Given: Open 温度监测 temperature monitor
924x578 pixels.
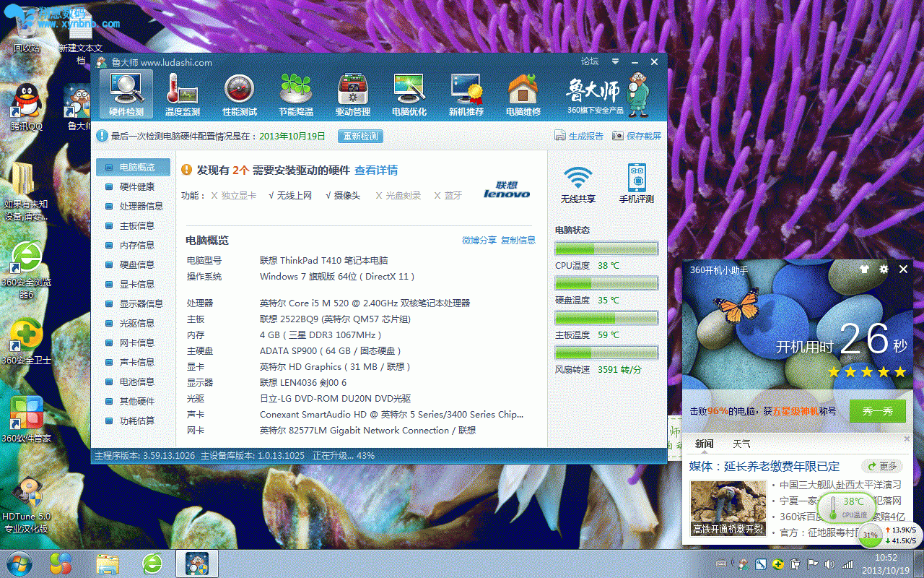Looking at the screenshot, I should tap(182, 94).
